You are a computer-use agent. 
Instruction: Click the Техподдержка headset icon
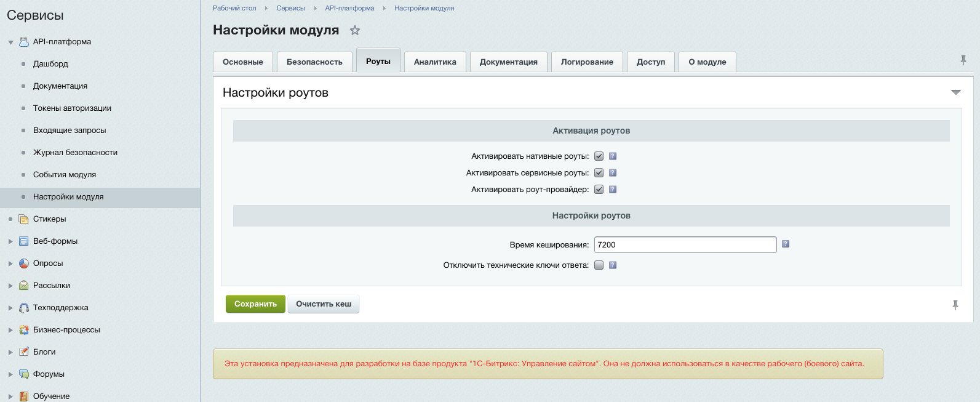tap(24, 308)
